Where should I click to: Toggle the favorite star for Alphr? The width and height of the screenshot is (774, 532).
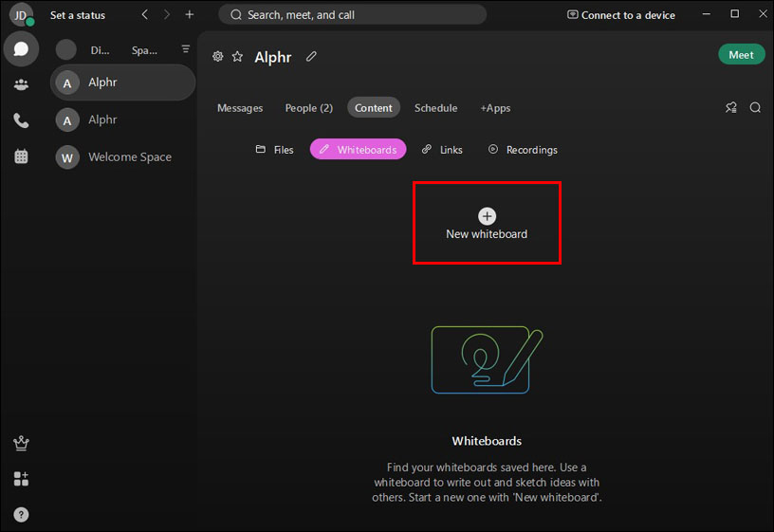[237, 56]
